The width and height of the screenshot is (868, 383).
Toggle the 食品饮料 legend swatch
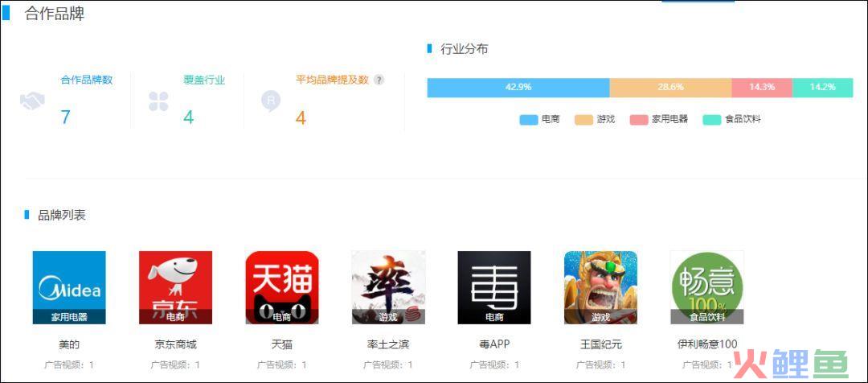712,119
